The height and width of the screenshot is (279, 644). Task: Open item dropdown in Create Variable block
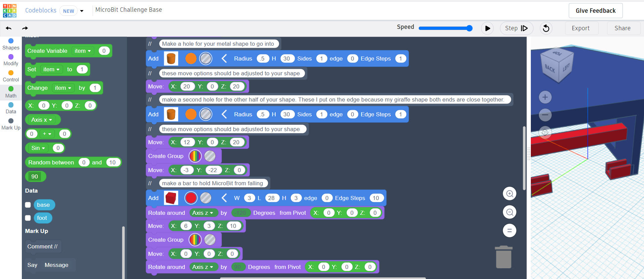pos(83,51)
